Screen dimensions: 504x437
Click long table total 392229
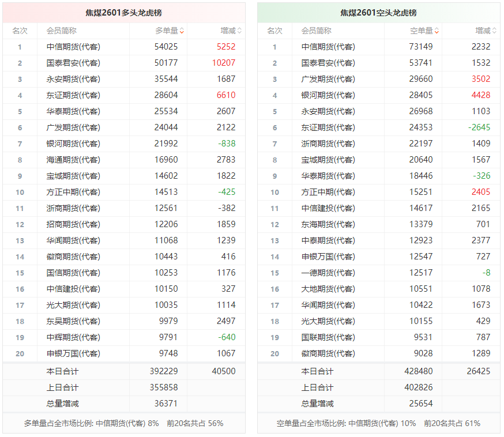tap(164, 371)
